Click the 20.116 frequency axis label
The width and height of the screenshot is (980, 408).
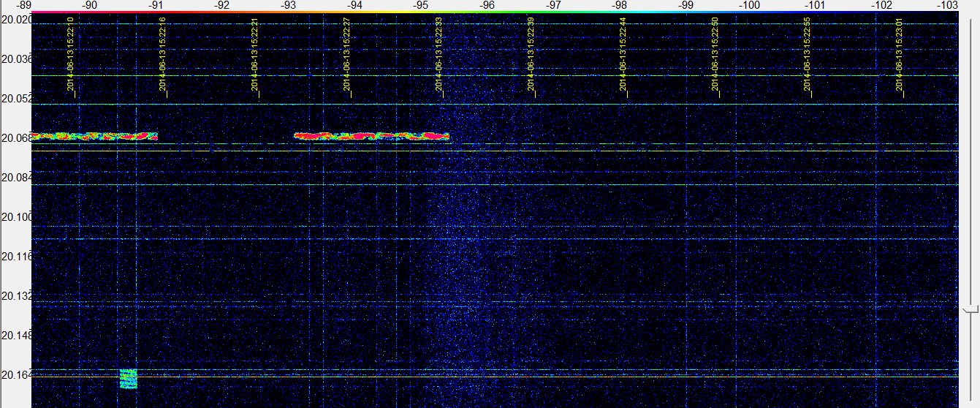coord(16,257)
